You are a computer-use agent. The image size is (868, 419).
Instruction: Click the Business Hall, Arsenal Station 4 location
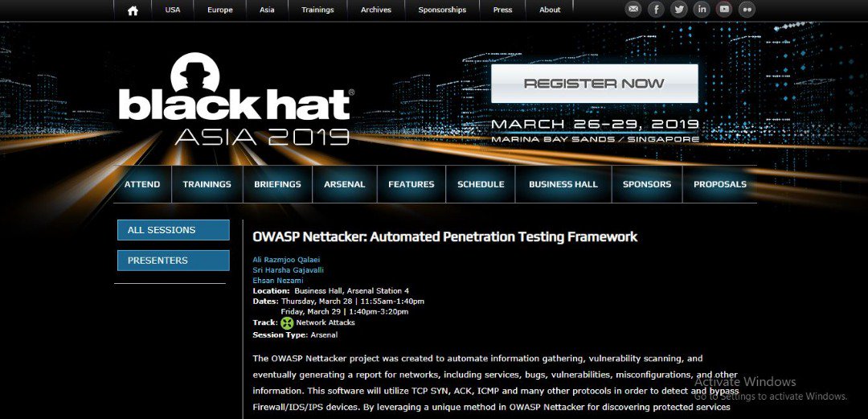(351, 291)
